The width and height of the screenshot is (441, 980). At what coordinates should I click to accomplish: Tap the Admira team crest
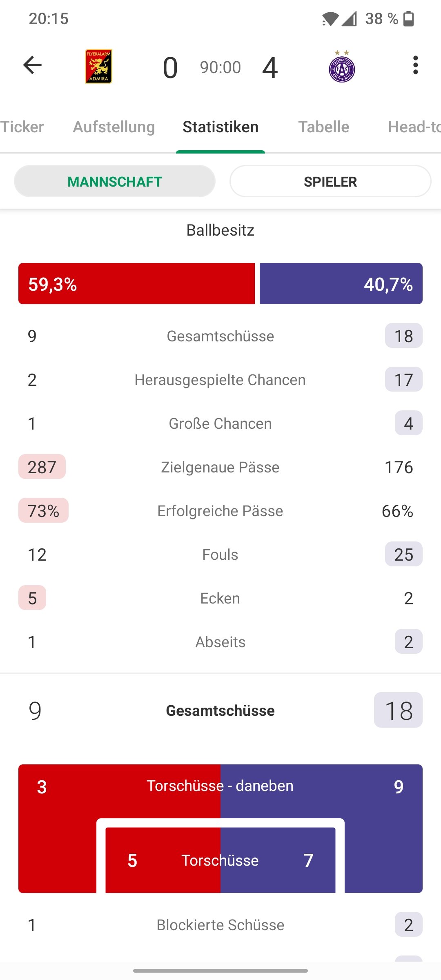(99, 67)
